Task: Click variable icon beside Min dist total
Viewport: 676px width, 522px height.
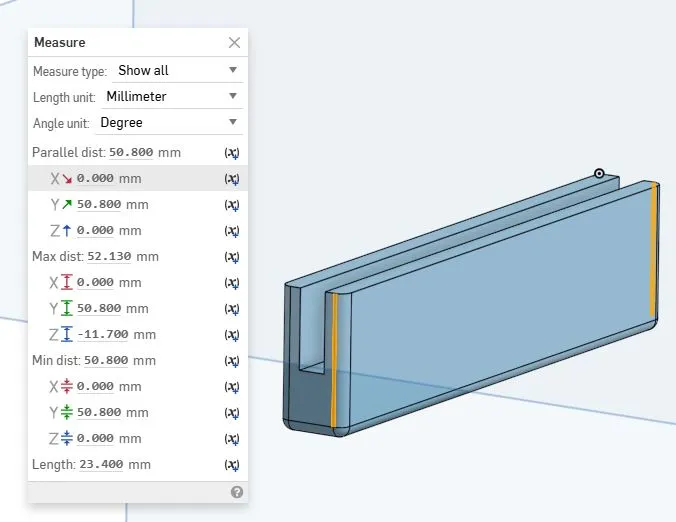Action: (x=232, y=361)
